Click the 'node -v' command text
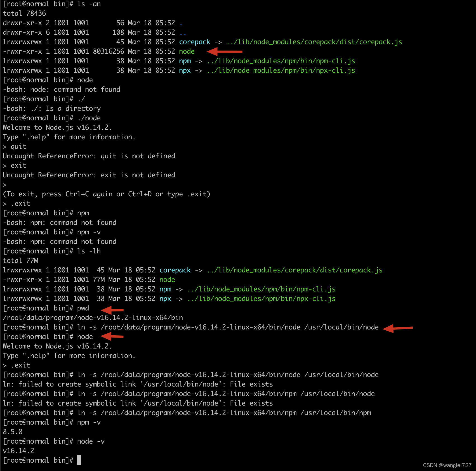Image resolution: width=476 pixels, height=471 pixels. (x=91, y=441)
